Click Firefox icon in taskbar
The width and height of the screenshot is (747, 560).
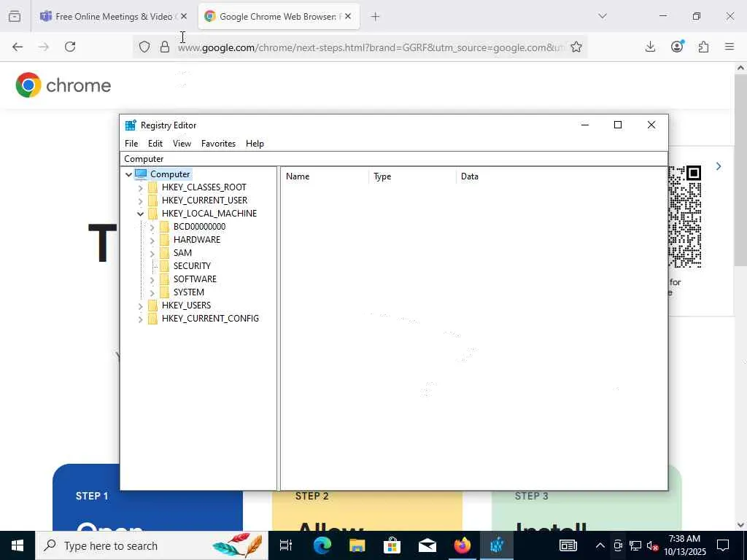[x=462, y=545]
